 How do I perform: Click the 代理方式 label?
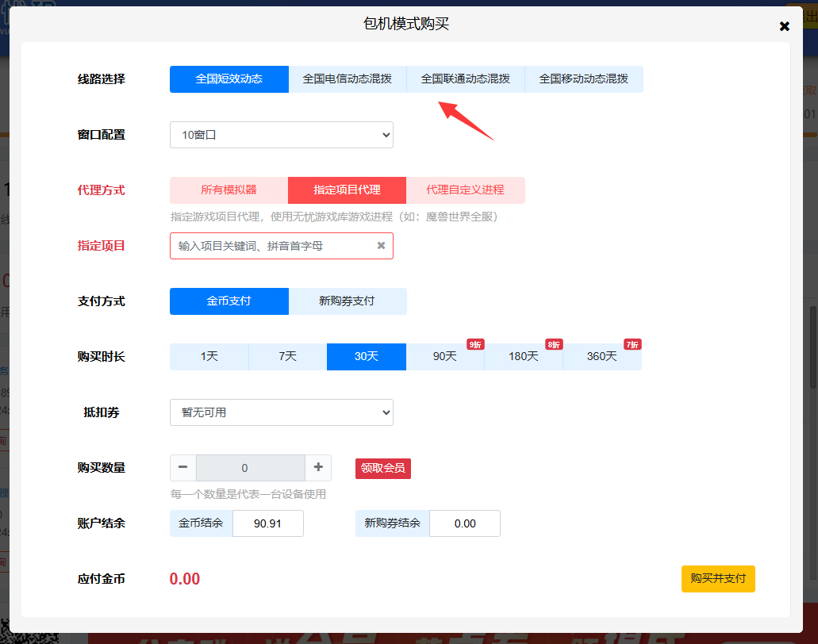click(102, 190)
